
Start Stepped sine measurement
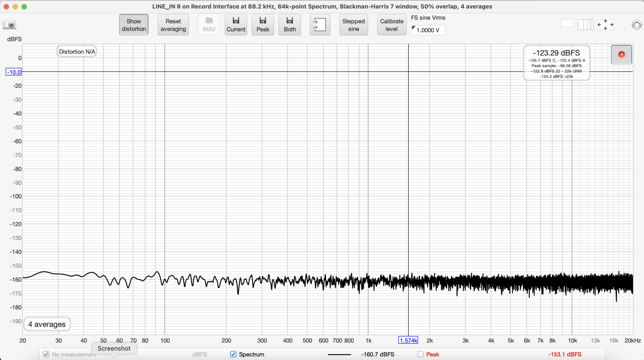tap(353, 25)
